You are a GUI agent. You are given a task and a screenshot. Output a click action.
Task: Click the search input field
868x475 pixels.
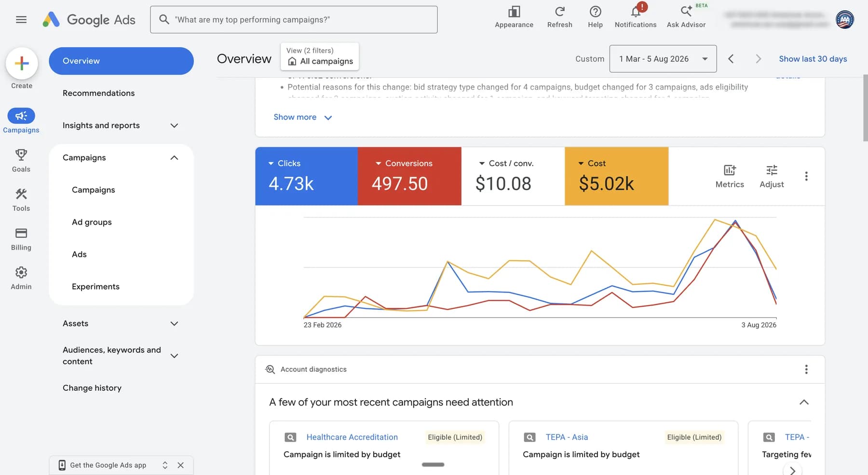point(294,20)
